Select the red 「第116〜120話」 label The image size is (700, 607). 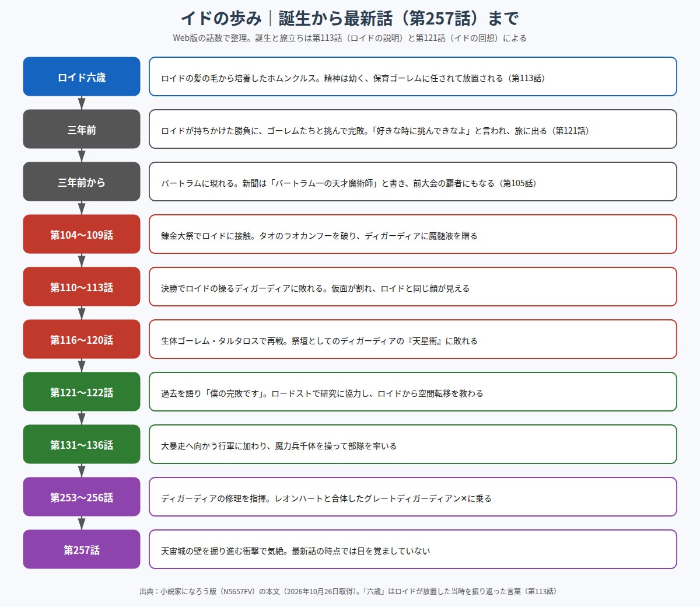(x=82, y=339)
